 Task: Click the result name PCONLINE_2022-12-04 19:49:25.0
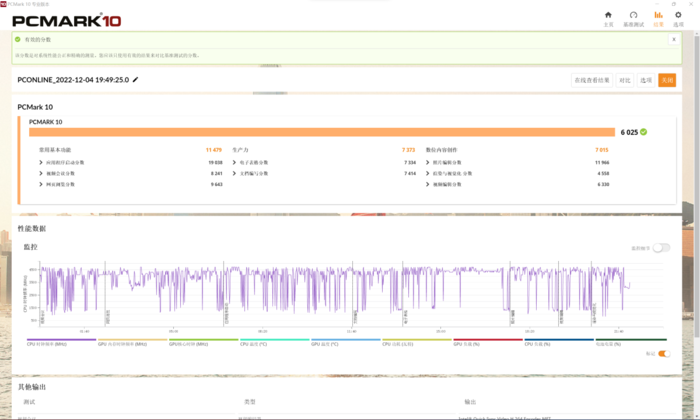73,80
